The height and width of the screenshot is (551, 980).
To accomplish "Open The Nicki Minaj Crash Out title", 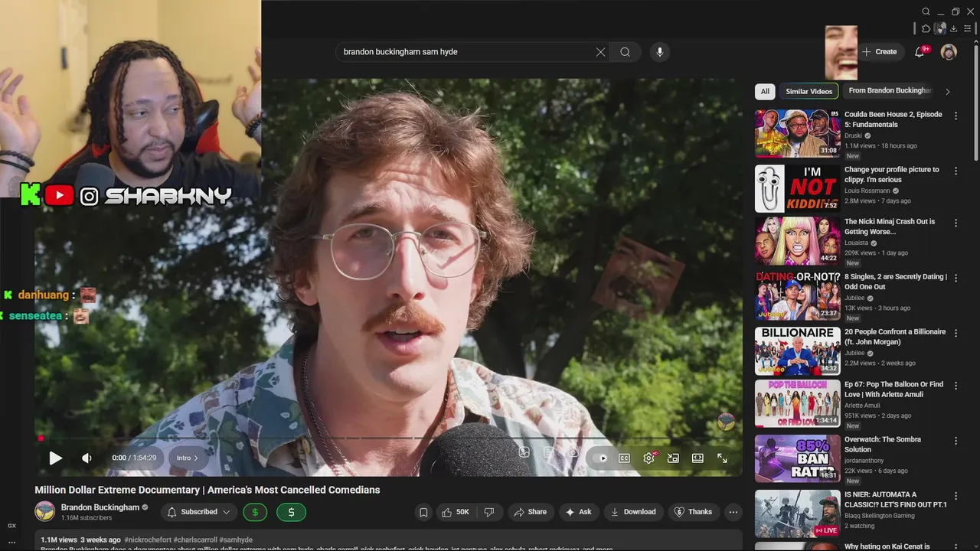I will (x=890, y=227).
